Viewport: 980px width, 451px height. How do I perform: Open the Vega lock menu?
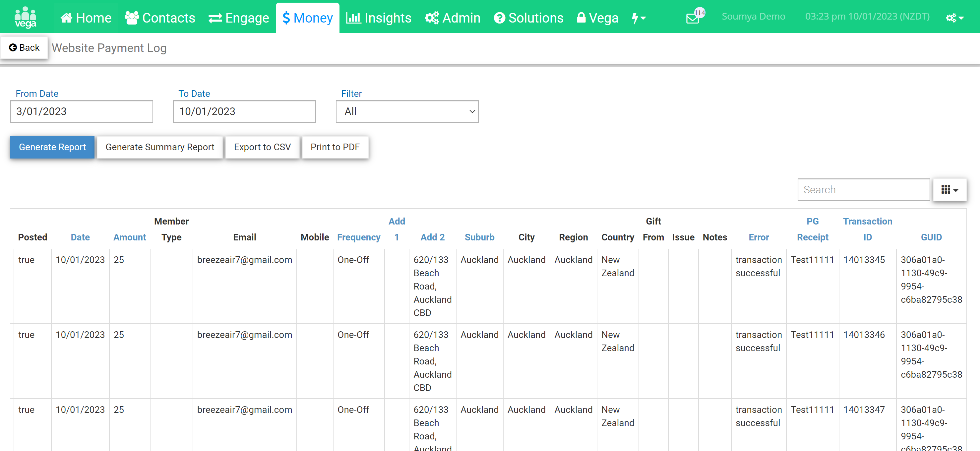click(x=598, y=18)
